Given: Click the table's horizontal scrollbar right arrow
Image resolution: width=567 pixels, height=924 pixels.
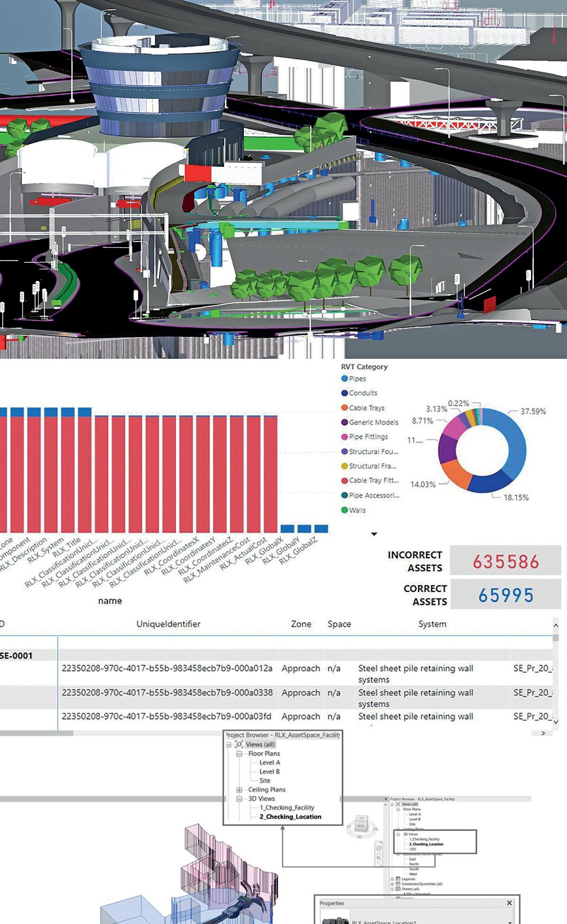Looking at the screenshot, I should 543,733.
